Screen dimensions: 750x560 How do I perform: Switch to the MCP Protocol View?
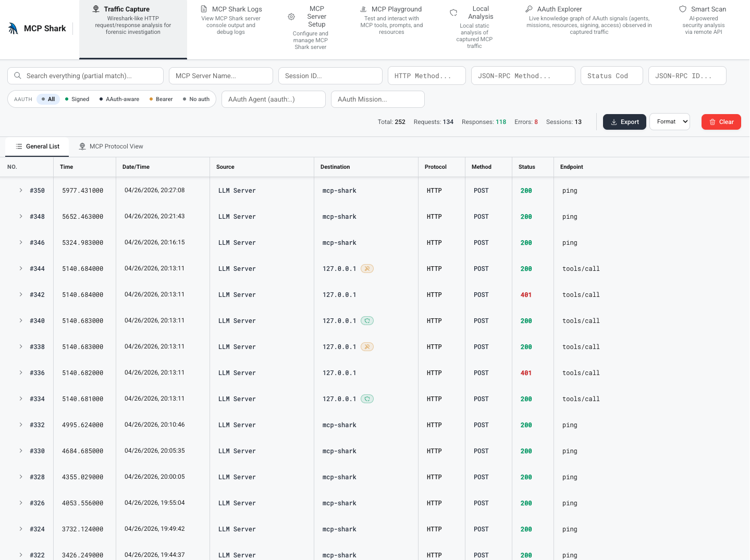pos(111,146)
